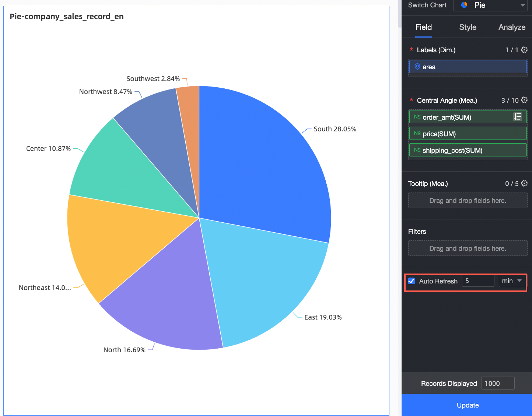Switch to the Style tab
The image size is (532, 416).
pyautogui.click(x=467, y=27)
